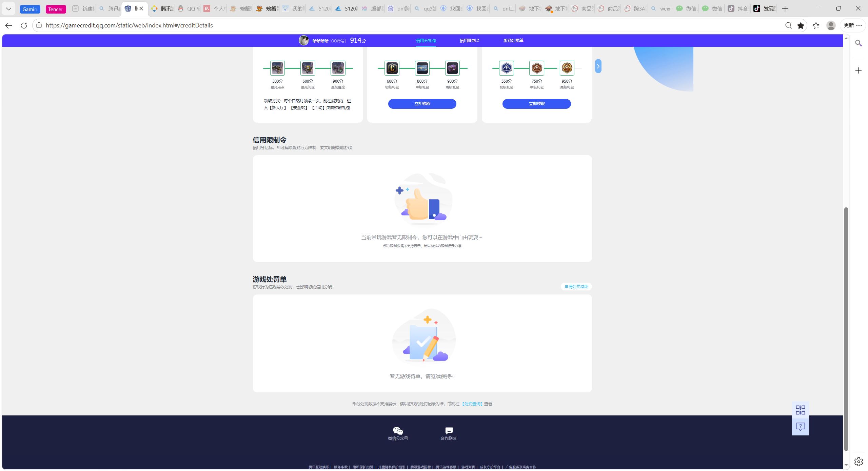Open the feedback question-mark floating icon
This screenshot has height=471, width=868.
(800, 427)
